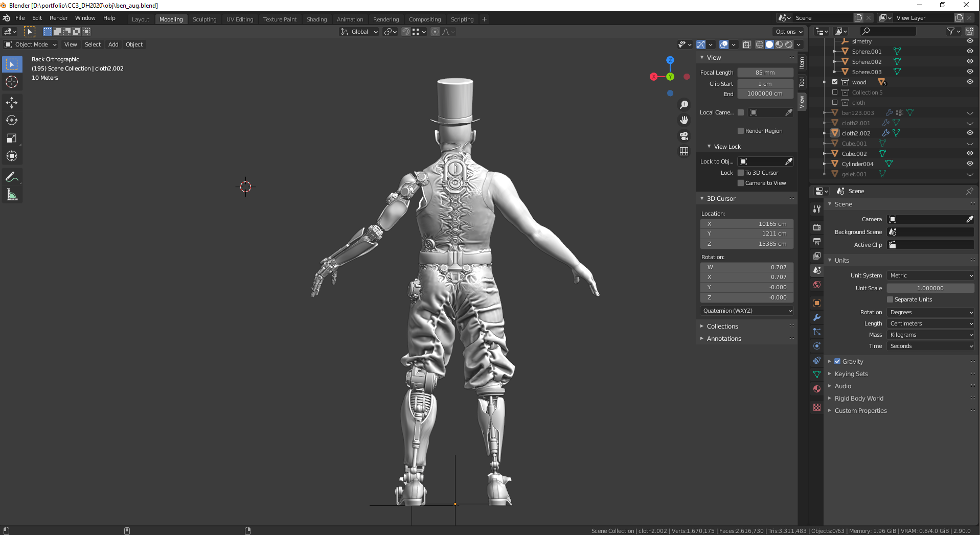
Task: Activate the 3D Cursor tool
Action: pos(12,82)
